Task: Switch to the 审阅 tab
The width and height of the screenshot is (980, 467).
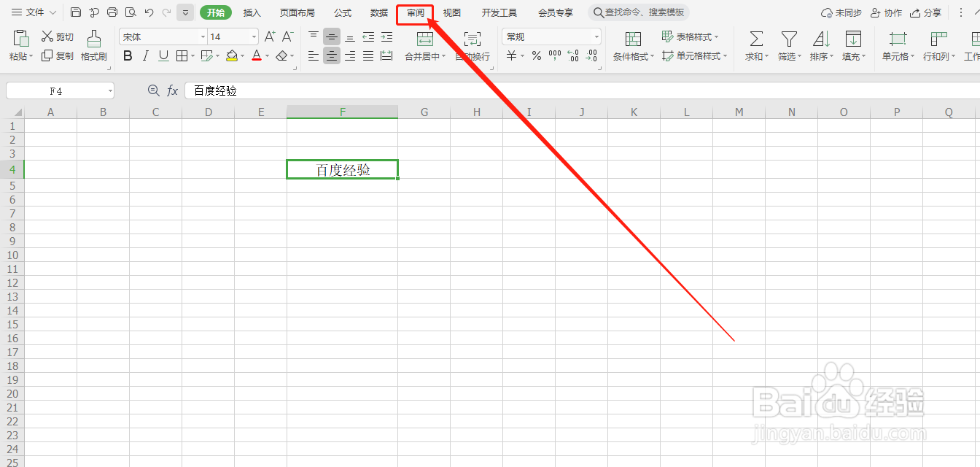Action: click(x=416, y=13)
